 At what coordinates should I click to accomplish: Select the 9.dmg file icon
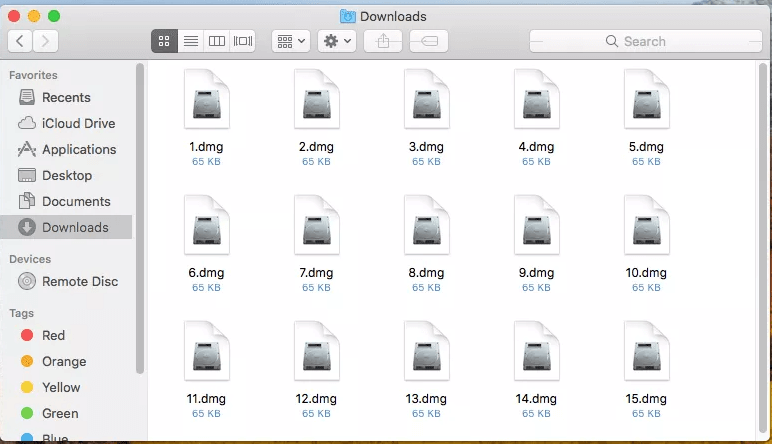537,225
